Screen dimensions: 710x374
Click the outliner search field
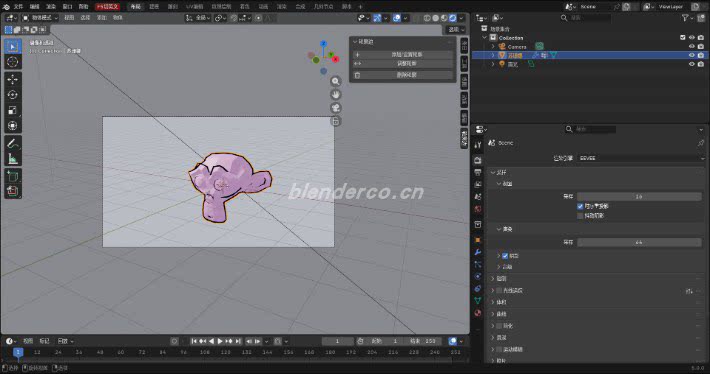[x=586, y=18]
